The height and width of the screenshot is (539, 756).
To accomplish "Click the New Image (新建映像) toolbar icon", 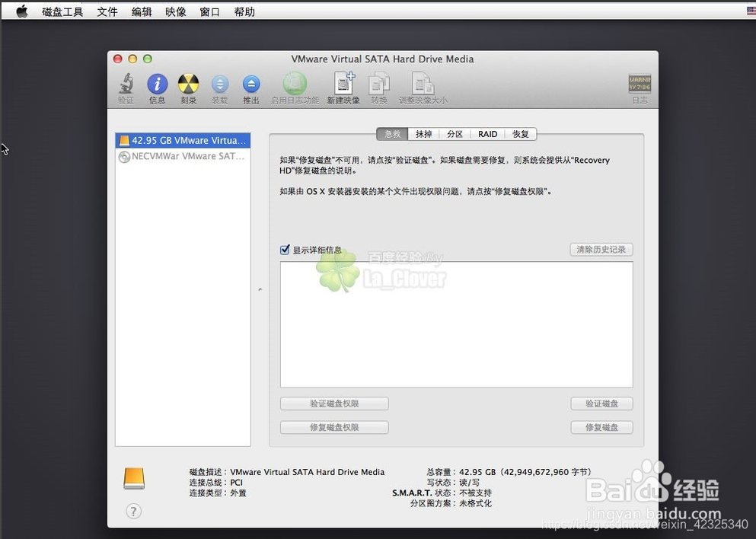I will [344, 84].
